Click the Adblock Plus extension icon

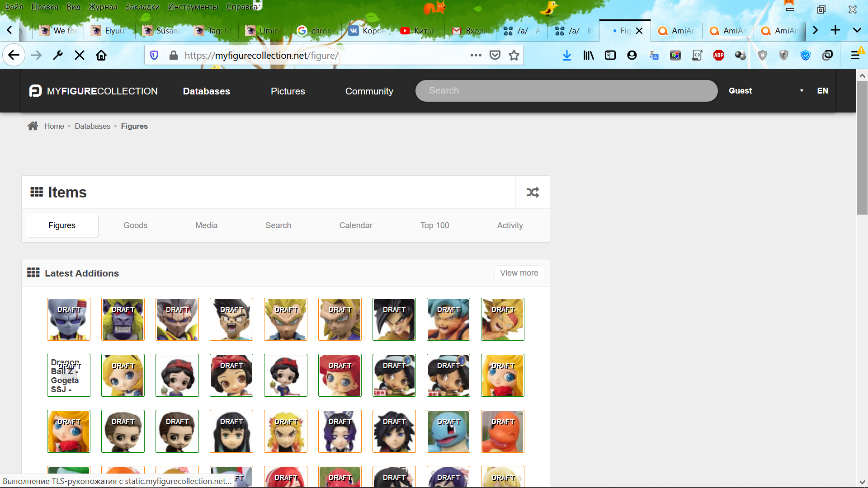click(x=718, y=56)
